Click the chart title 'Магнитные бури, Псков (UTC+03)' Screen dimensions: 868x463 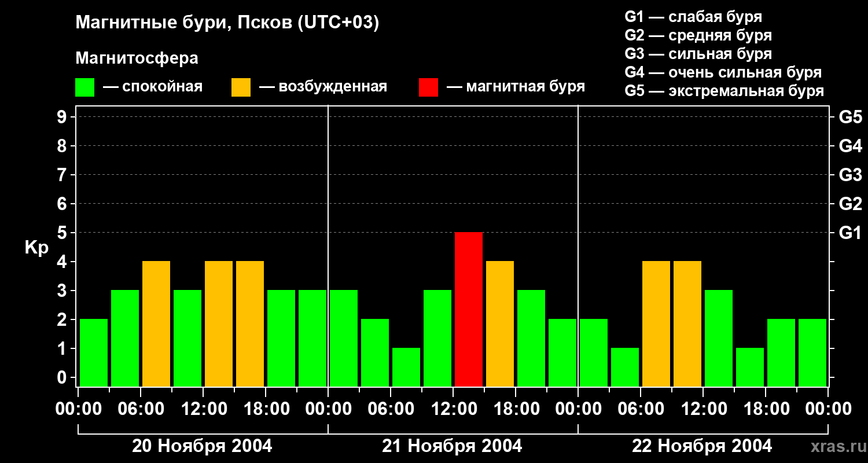point(227,23)
